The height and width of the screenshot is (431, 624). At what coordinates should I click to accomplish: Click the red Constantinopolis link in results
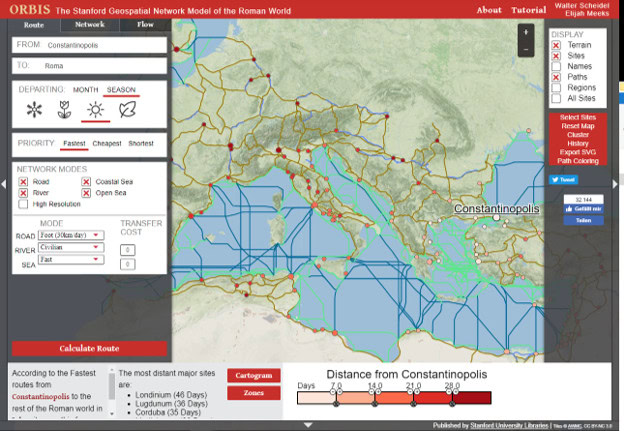click(x=41, y=397)
